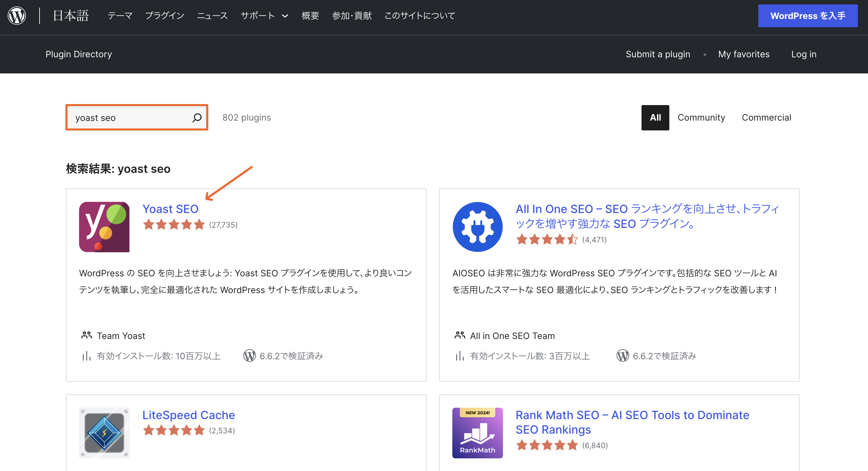Click the All in One SEO Team author icon
The image size is (868, 471).
pos(460,336)
